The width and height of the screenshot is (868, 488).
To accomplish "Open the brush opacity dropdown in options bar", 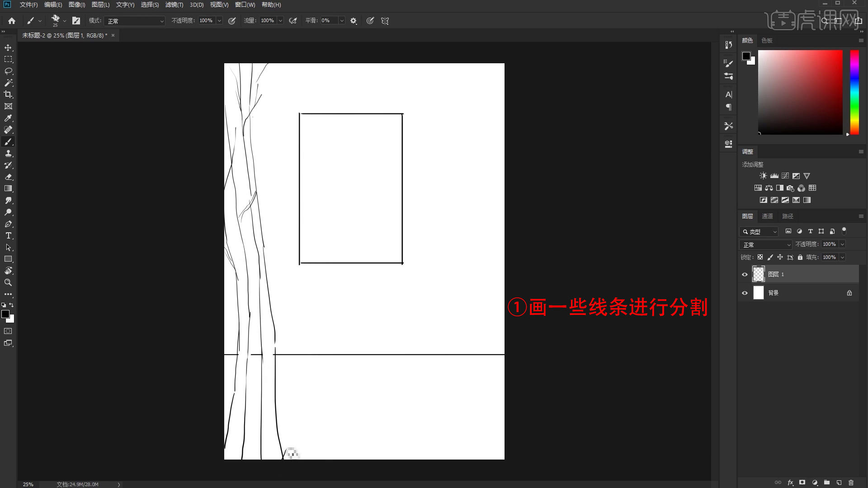I will click(219, 20).
